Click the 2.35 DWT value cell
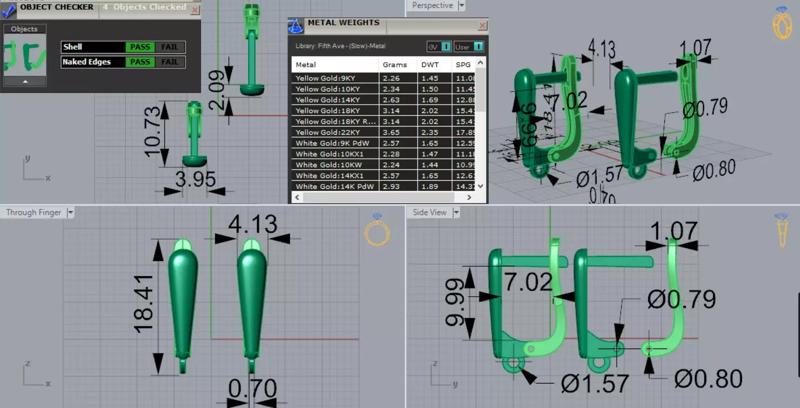The height and width of the screenshot is (408, 800). tap(434, 133)
